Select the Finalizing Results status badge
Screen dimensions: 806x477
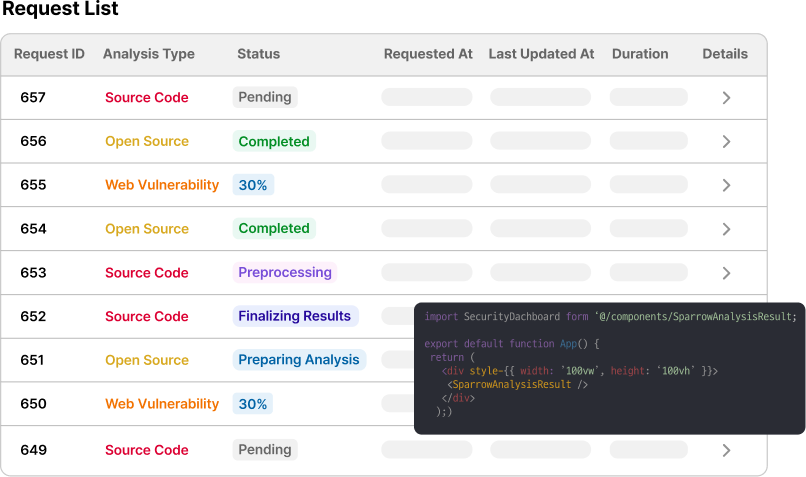295,316
